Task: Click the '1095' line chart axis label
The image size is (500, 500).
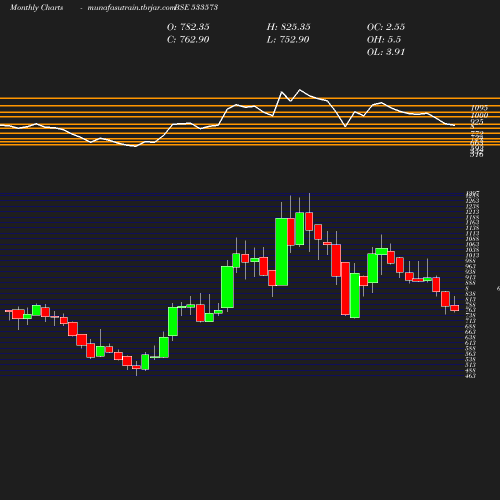Action: click(479, 108)
